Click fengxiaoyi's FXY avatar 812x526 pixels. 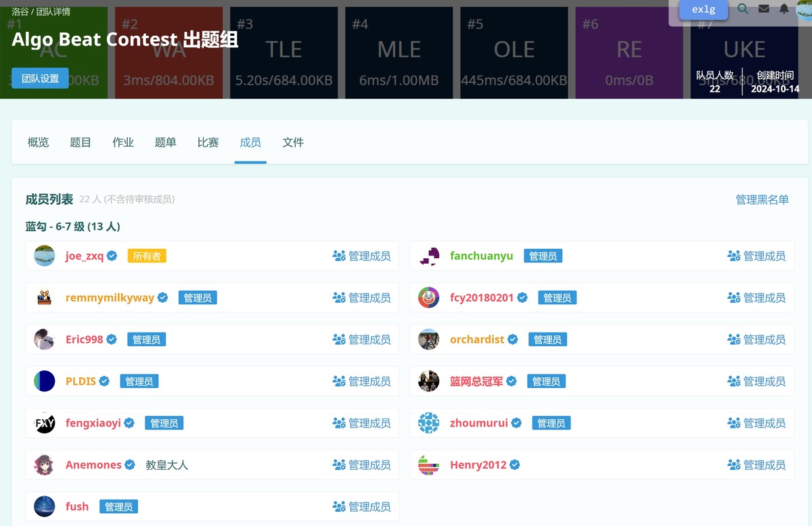click(x=45, y=423)
